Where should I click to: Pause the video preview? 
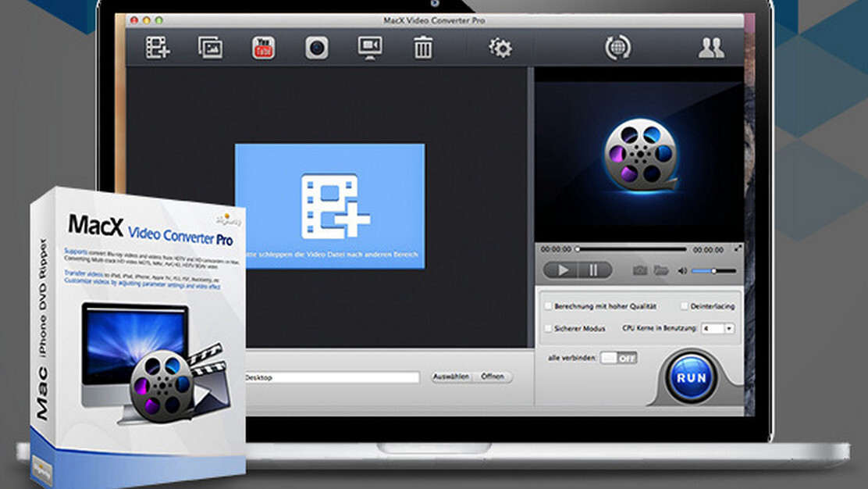[595, 270]
